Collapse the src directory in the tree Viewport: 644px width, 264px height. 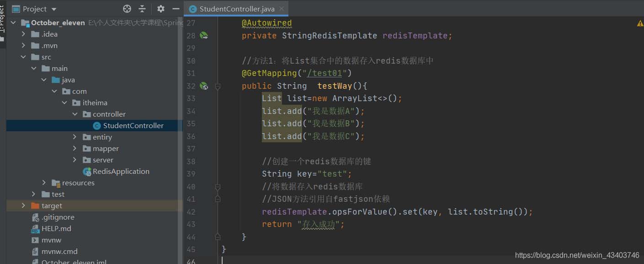pos(23,57)
